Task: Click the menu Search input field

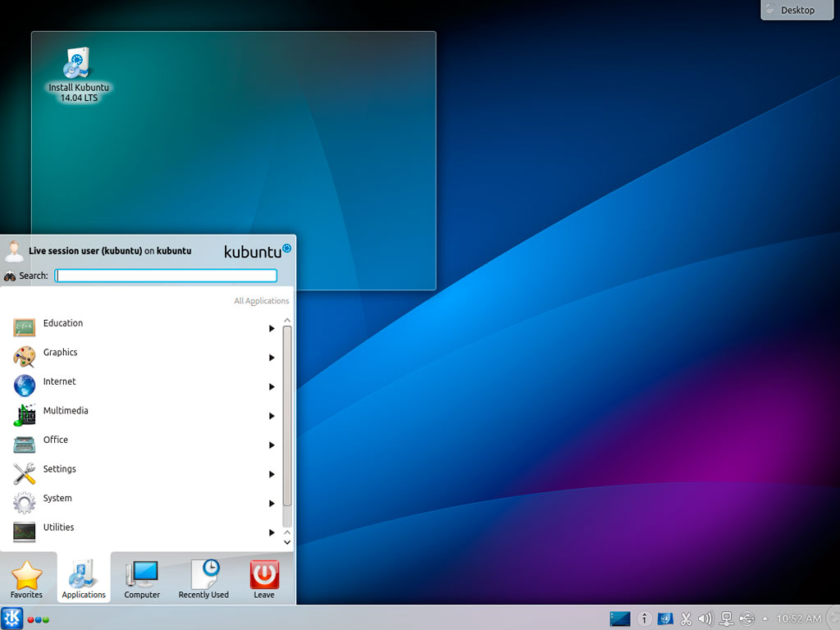Action: click(x=166, y=276)
